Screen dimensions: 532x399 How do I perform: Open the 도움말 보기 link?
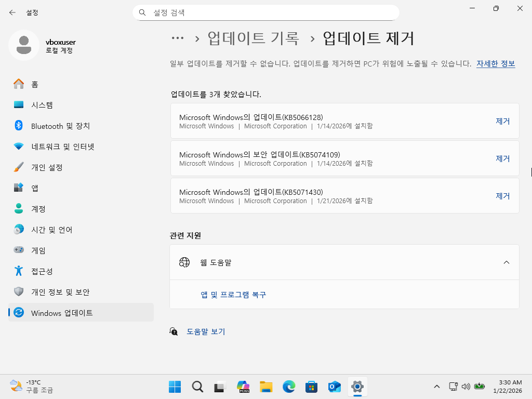(x=206, y=331)
